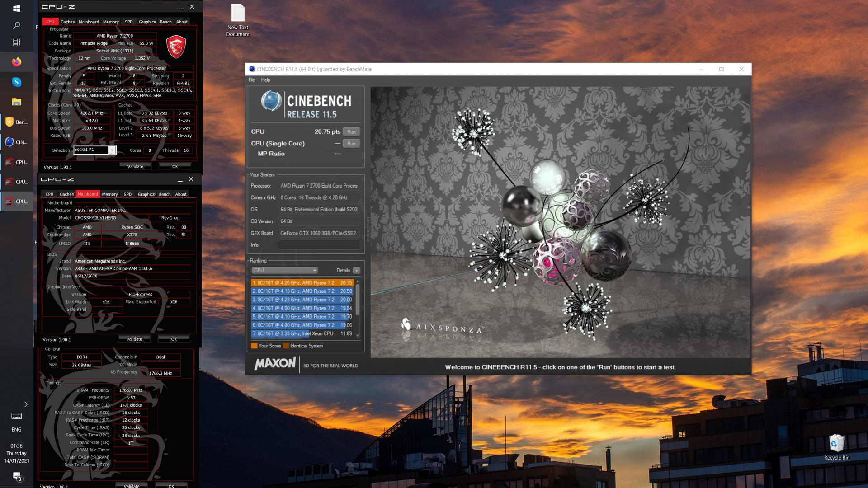
Task: Click Validate in Mainboard window
Action: [x=134, y=339]
